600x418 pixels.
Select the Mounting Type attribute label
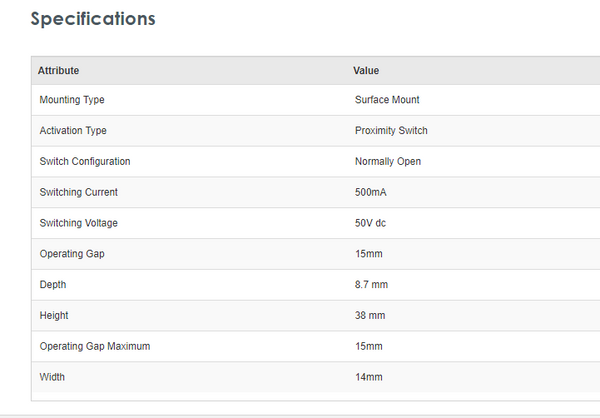pos(72,100)
